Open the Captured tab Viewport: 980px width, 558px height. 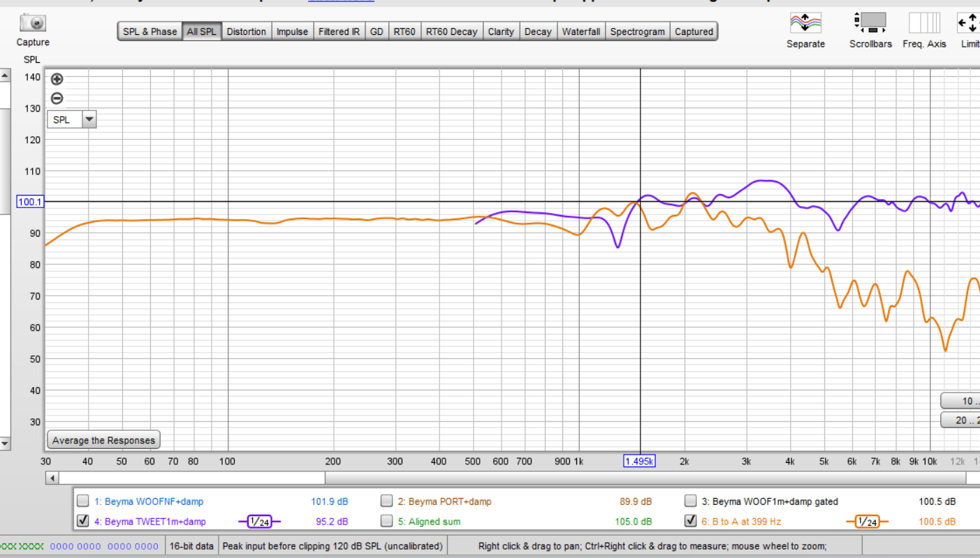tap(694, 31)
